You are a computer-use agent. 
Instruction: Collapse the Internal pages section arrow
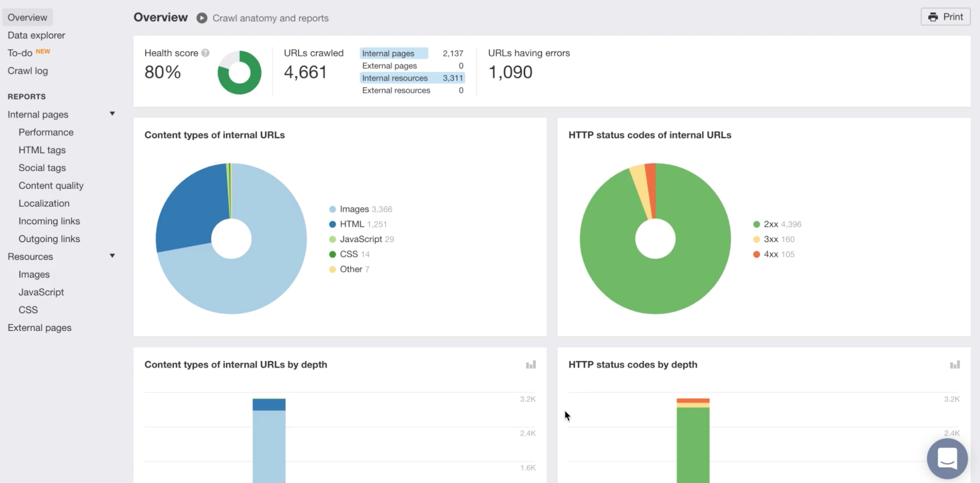[112, 114]
